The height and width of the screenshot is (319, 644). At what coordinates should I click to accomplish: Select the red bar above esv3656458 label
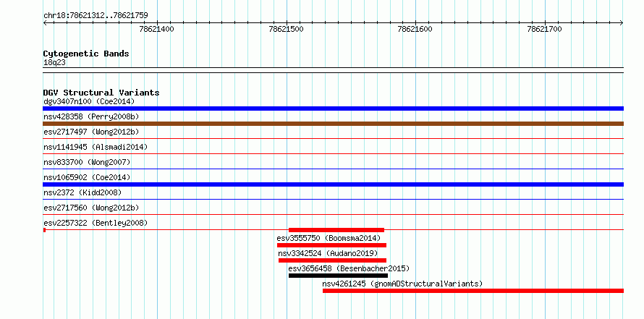click(x=332, y=260)
